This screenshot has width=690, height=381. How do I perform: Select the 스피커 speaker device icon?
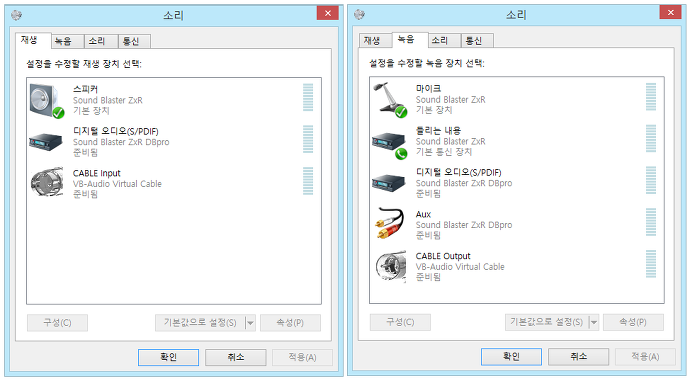click(47, 101)
